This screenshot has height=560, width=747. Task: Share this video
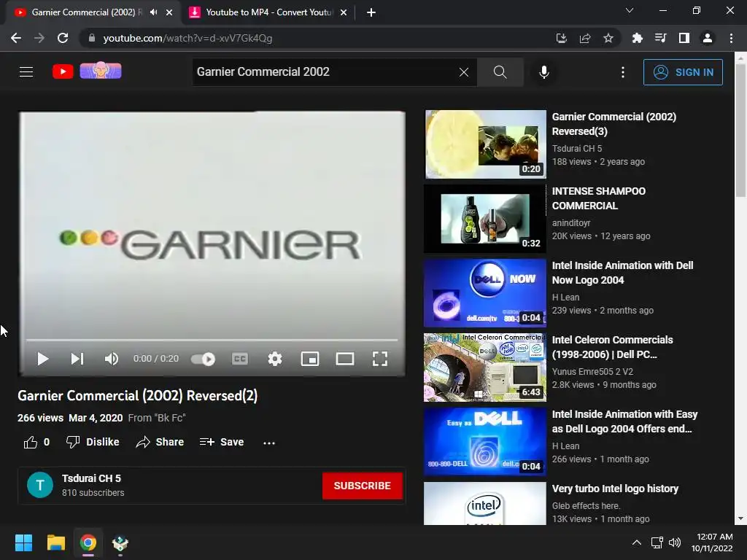pyautogui.click(x=160, y=442)
